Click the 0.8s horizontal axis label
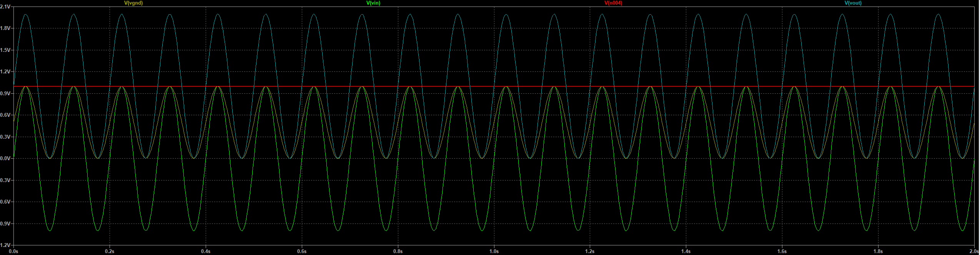The image size is (980, 255). (398, 252)
